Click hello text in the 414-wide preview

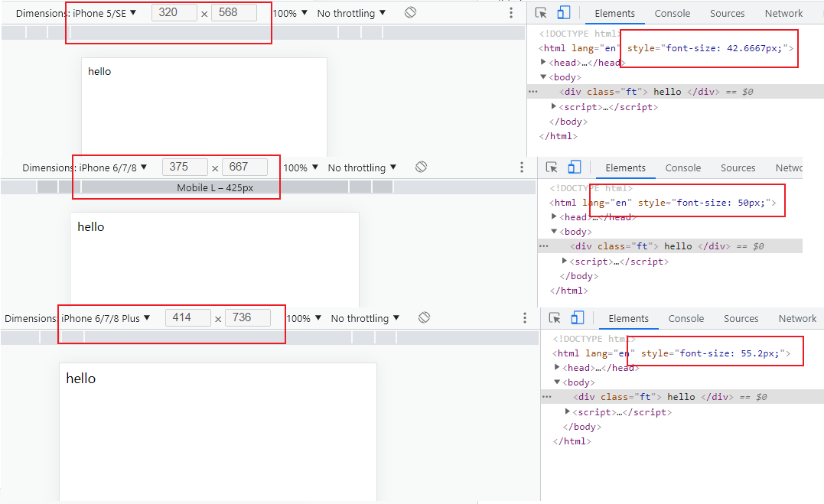click(81, 379)
